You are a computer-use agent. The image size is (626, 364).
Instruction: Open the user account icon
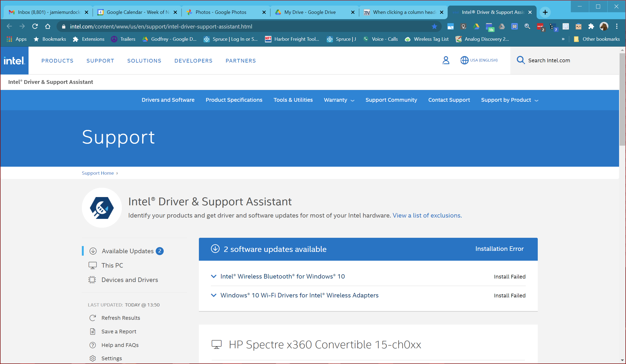[x=446, y=60]
